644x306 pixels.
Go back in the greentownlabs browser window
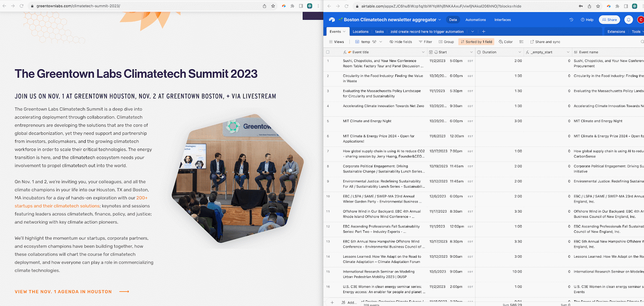(x=4, y=6)
